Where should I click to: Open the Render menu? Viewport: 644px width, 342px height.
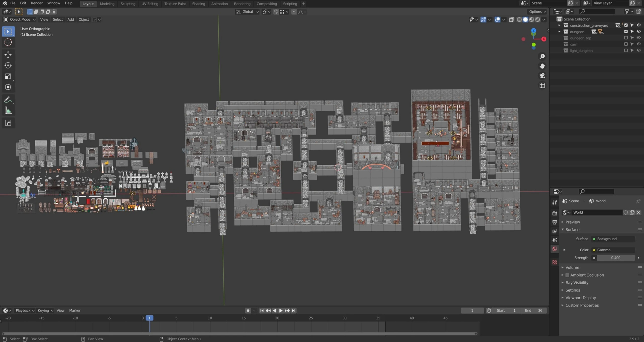click(36, 3)
